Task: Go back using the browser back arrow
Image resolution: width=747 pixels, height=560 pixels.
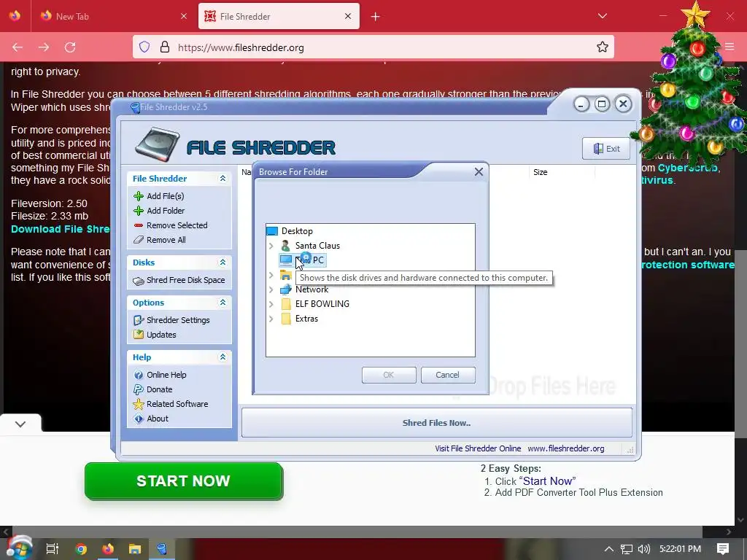Action: point(18,47)
